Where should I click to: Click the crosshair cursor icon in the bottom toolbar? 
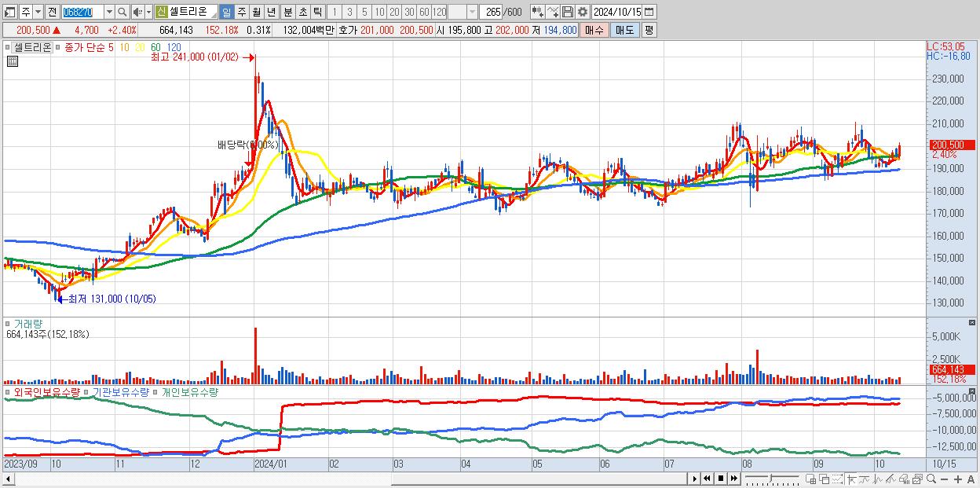coord(851,479)
